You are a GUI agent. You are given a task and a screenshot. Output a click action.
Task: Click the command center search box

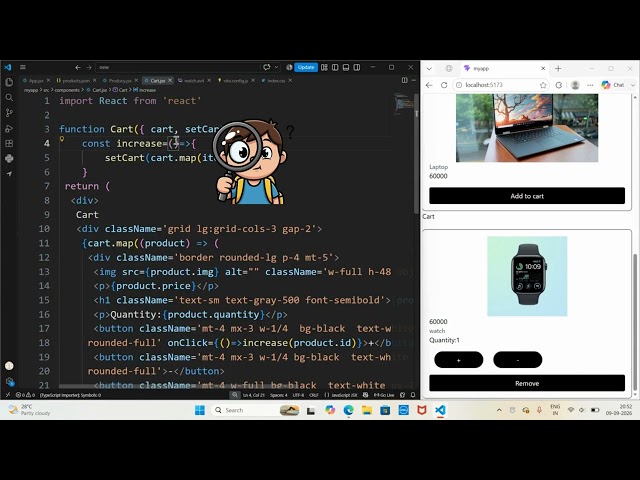[178, 67]
